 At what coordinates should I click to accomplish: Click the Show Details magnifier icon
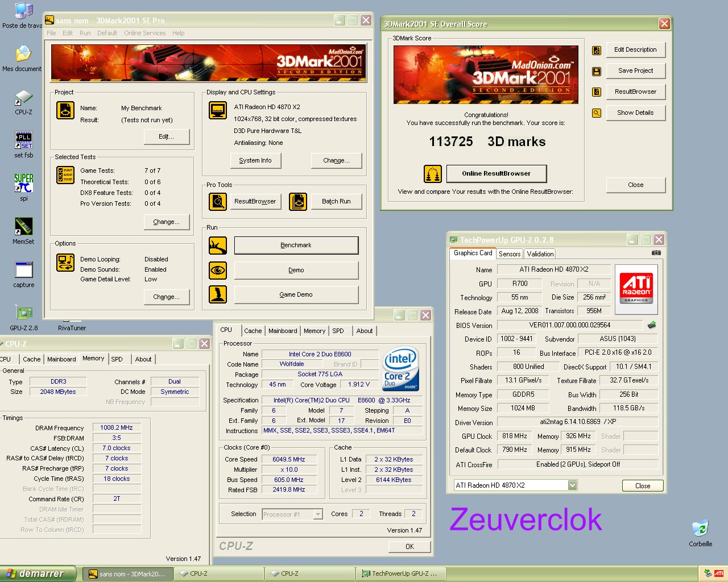(597, 113)
